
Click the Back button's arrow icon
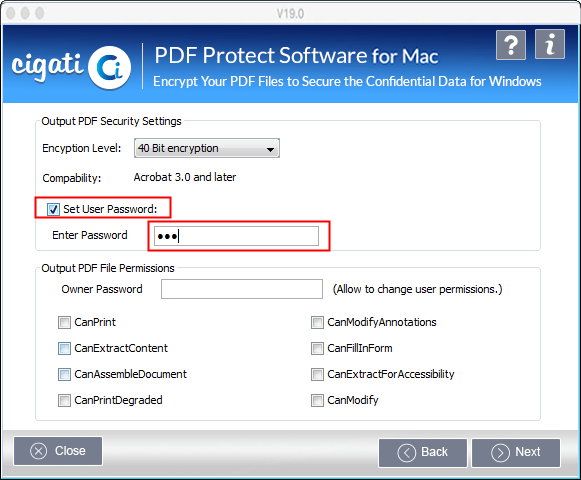pos(406,452)
